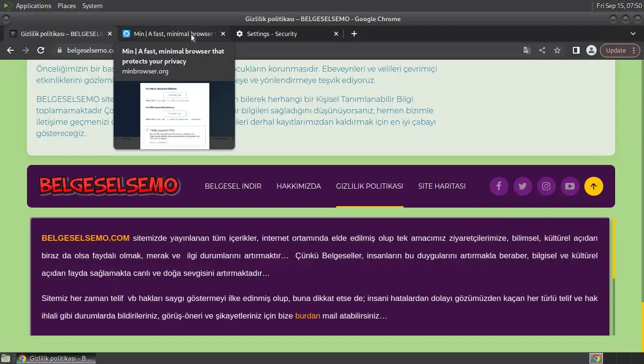The width and height of the screenshot is (644, 364).
Task: Click the browser forward arrow
Action: point(26,50)
